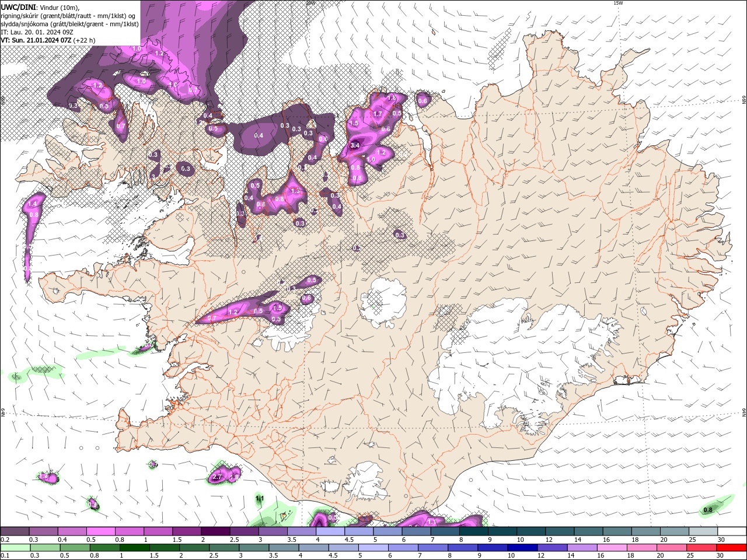747x560 pixels.
Task: Click the 3.4 snowfall maximum on the map
Action: [355, 145]
